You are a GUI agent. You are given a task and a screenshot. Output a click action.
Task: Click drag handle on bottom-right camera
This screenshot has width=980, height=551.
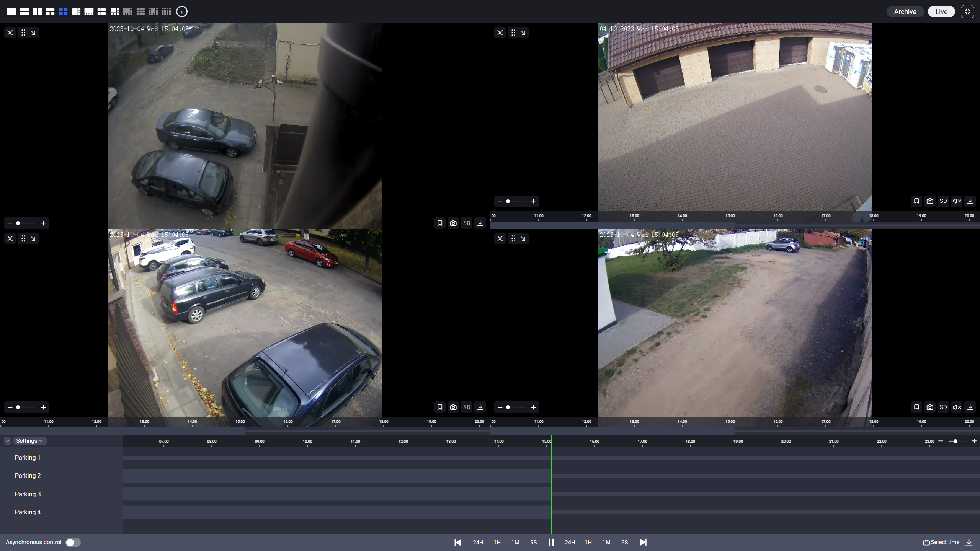click(513, 238)
